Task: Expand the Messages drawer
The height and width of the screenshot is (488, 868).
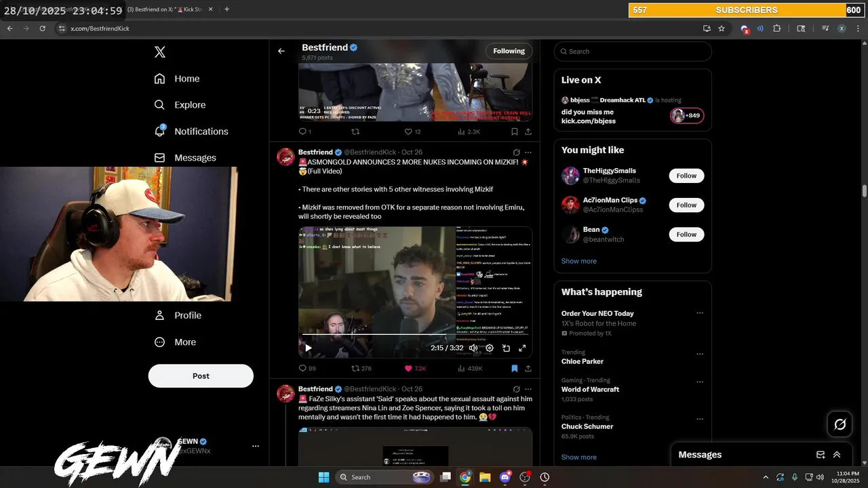Action: (x=837, y=455)
